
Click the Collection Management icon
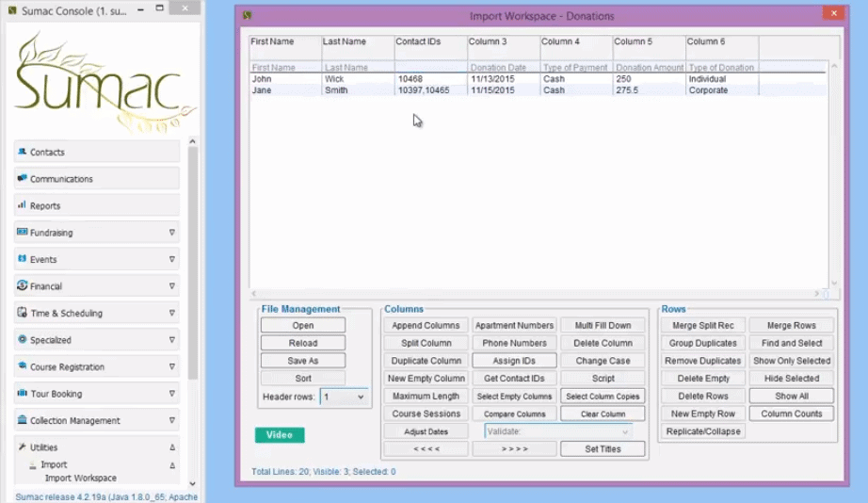[23, 419]
